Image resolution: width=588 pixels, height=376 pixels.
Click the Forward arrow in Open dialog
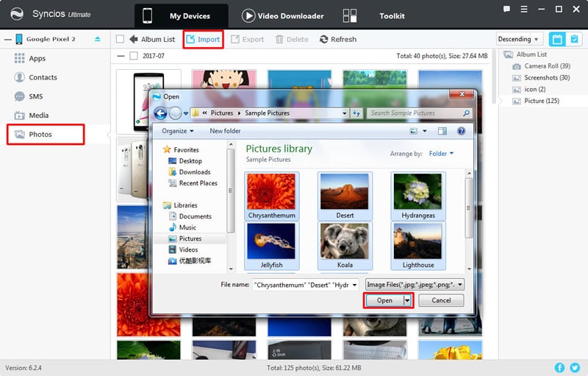[x=175, y=113]
